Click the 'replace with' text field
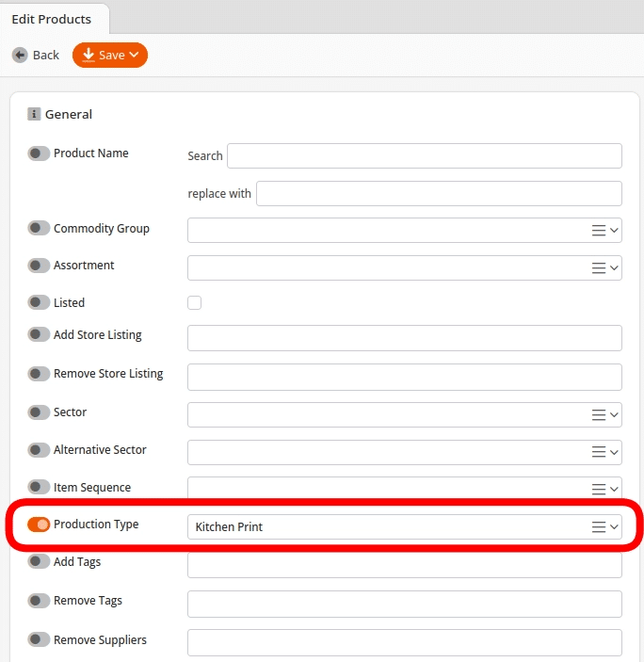 (438, 193)
